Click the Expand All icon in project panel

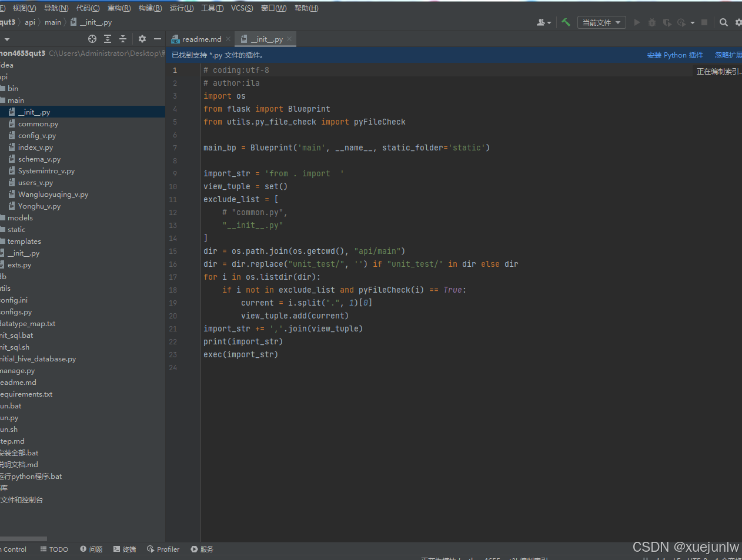pos(108,39)
